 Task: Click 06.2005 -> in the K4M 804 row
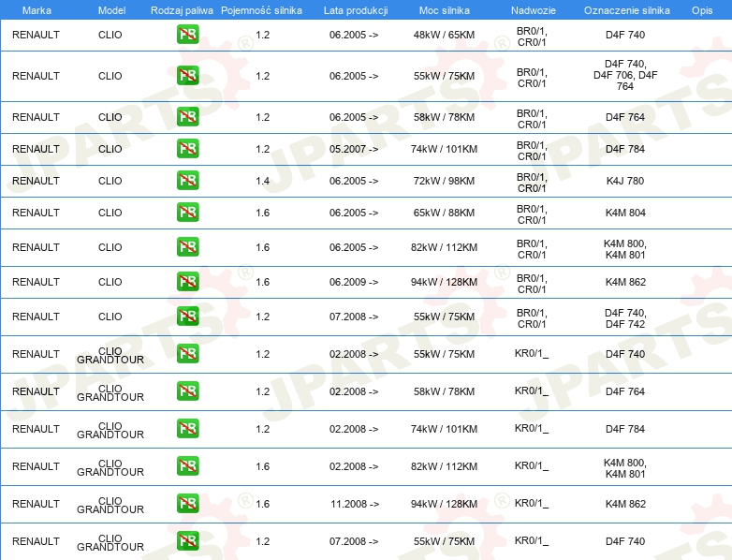pos(354,213)
